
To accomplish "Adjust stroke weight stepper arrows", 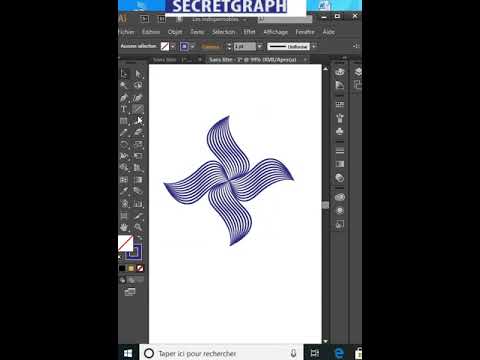I will (229, 46).
